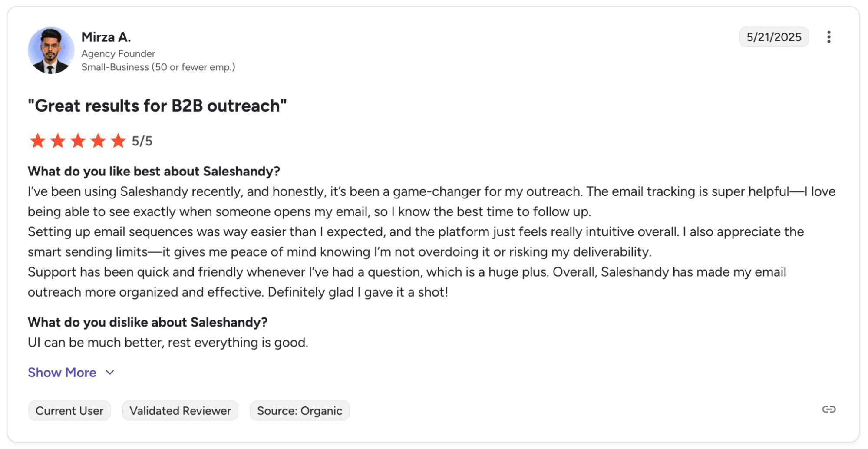Click the reviewer name Mirza A.

[x=106, y=37]
